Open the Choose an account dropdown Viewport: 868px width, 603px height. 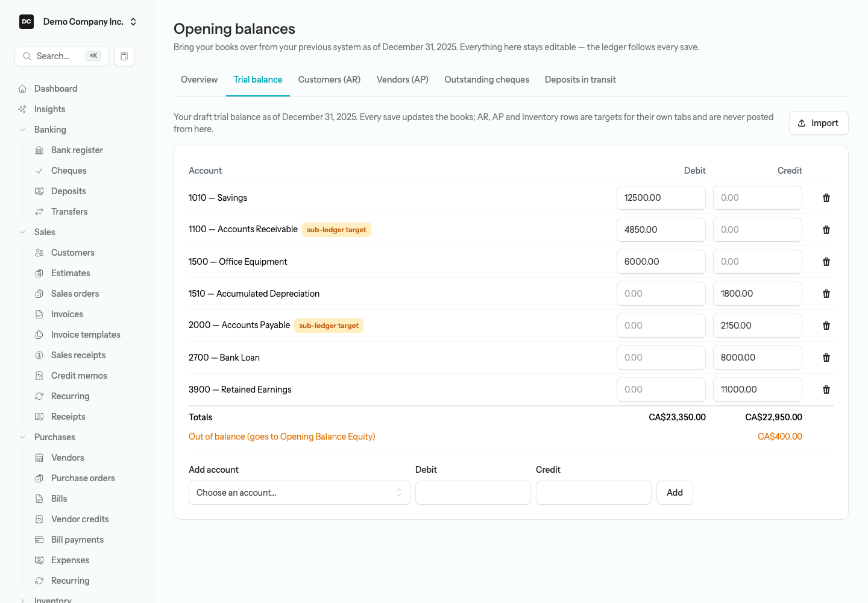click(x=299, y=493)
